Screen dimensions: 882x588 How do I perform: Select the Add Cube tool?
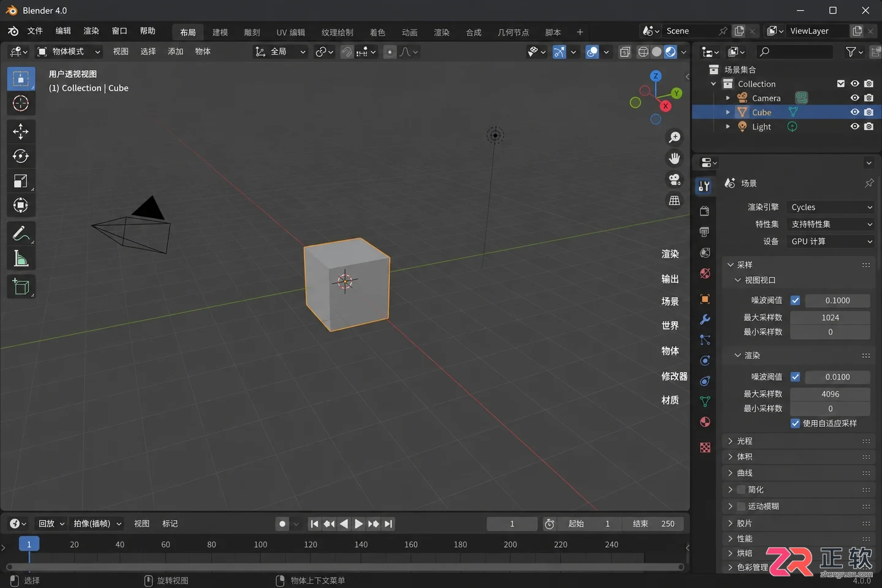[21, 287]
